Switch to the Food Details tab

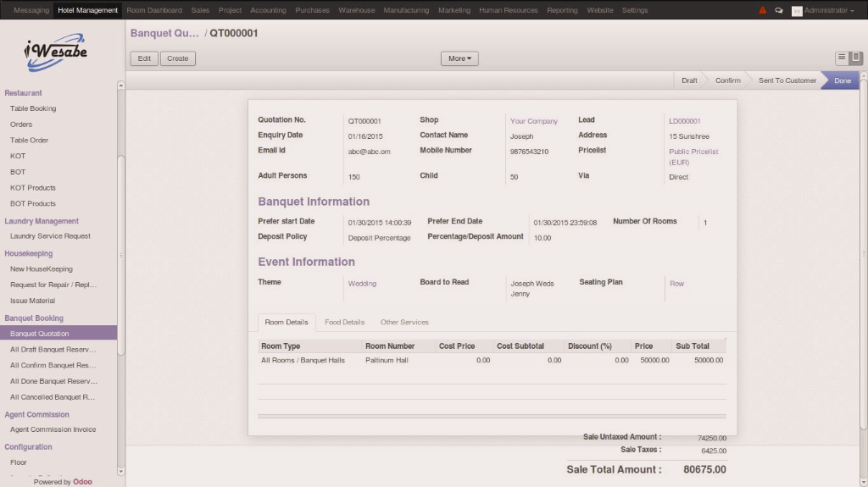pos(344,323)
